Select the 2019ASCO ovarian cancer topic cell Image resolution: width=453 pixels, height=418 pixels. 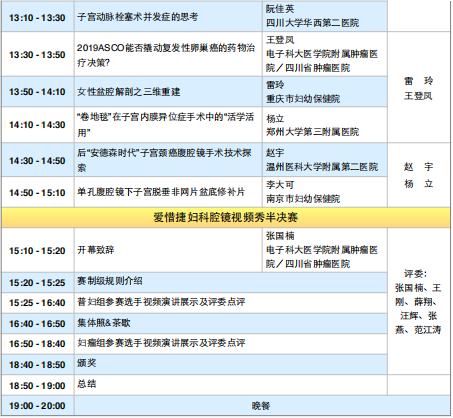pos(168,55)
